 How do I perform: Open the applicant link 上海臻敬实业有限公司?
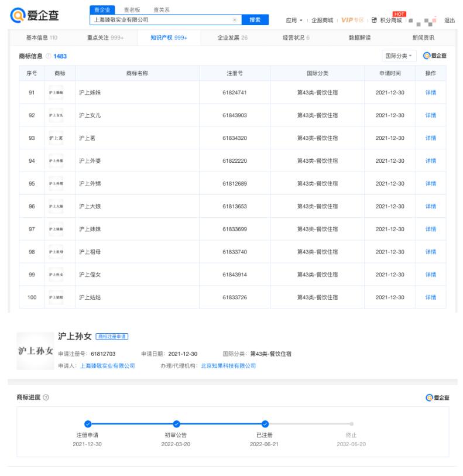[107, 366]
